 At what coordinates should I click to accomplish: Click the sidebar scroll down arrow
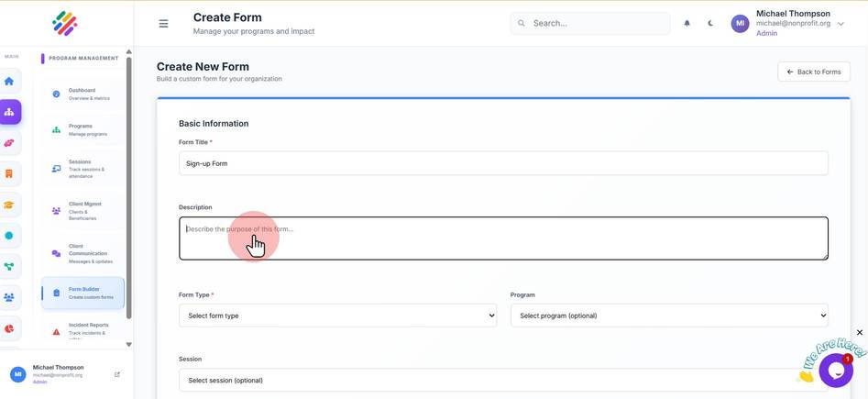pos(129,345)
